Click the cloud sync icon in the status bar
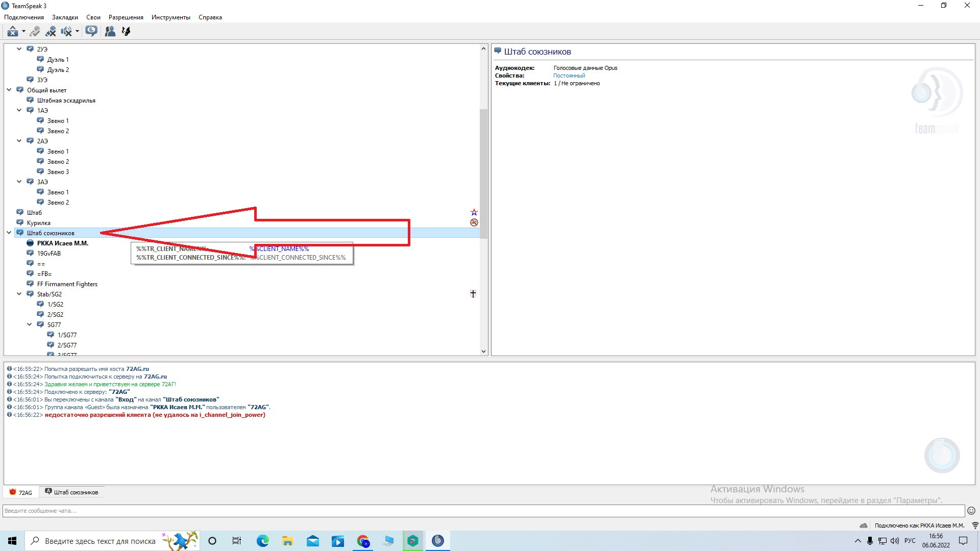The image size is (980, 551). click(864, 525)
